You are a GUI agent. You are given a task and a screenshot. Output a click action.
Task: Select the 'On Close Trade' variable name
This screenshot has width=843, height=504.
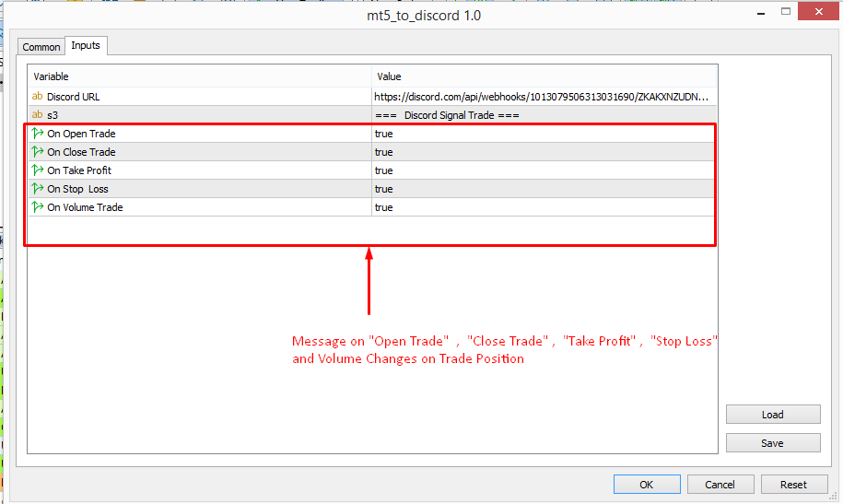[81, 152]
